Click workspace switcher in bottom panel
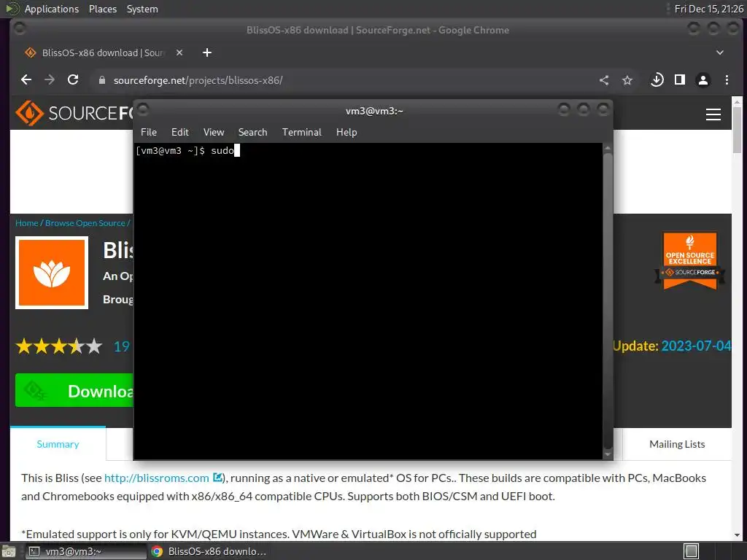Screen dimensions: 747x560 pyautogui.click(x=691, y=551)
